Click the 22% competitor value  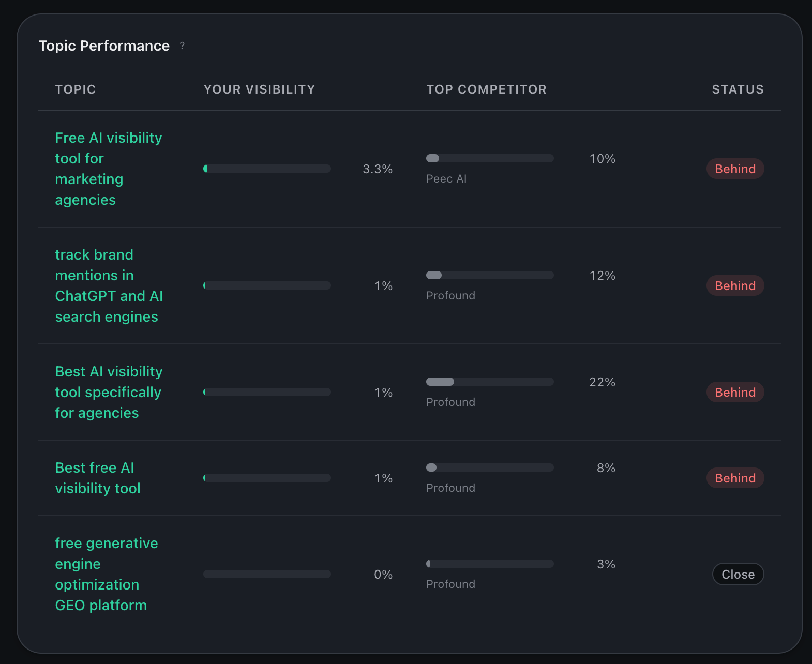coord(603,382)
